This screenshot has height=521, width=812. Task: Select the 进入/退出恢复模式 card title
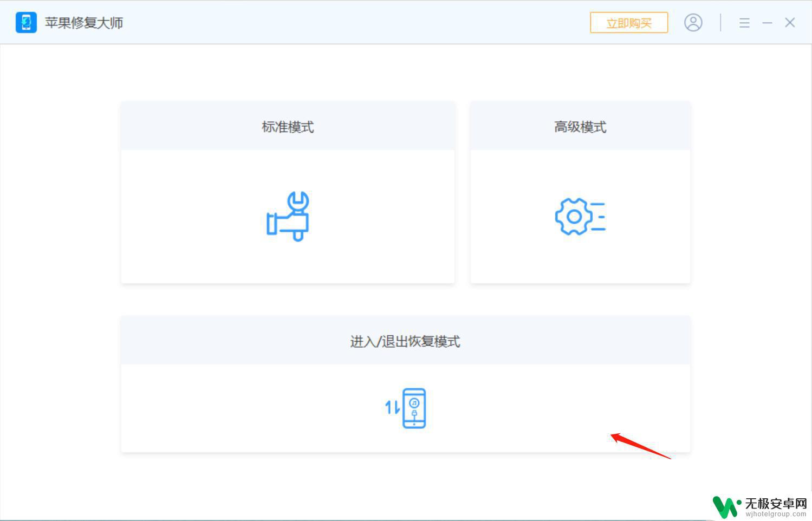[x=405, y=341]
